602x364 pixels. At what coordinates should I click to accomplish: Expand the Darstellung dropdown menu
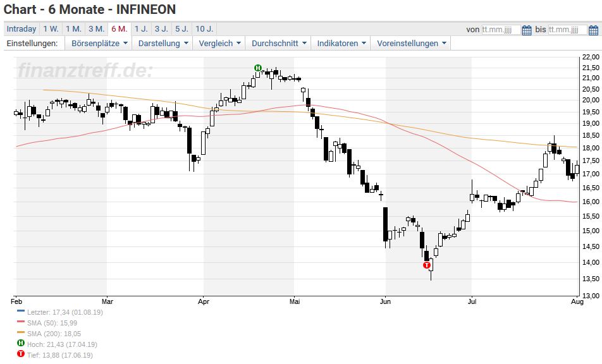pyautogui.click(x=163, y=44)
